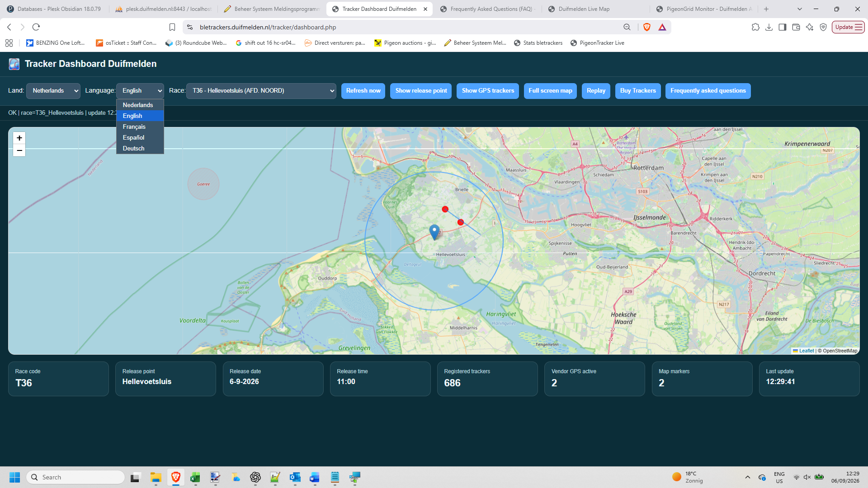Open a new browser tab with plus
Screen dimensions: 868x488
766,9
